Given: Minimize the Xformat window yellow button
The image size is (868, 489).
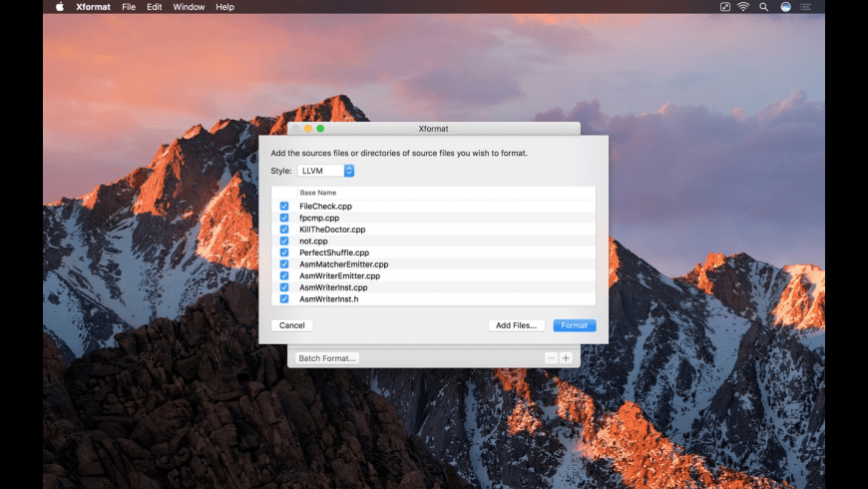Looking at the screenshot, I should tap(308, 129).
